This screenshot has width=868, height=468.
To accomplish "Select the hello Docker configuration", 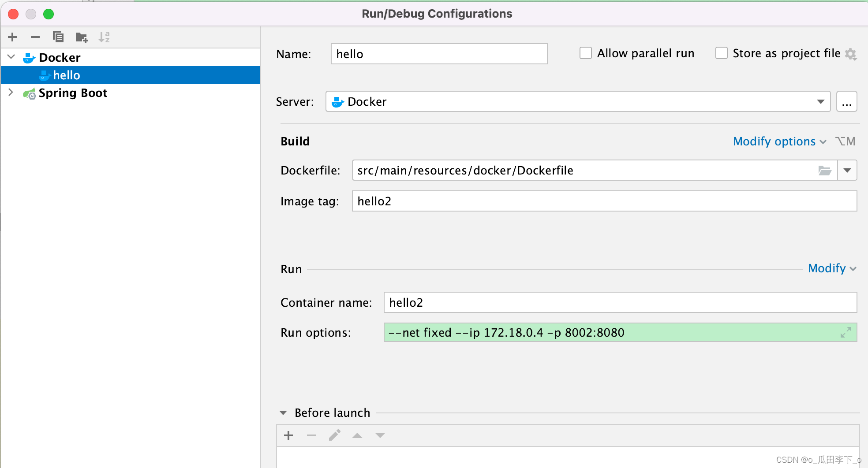I will [x=66, y=75].
